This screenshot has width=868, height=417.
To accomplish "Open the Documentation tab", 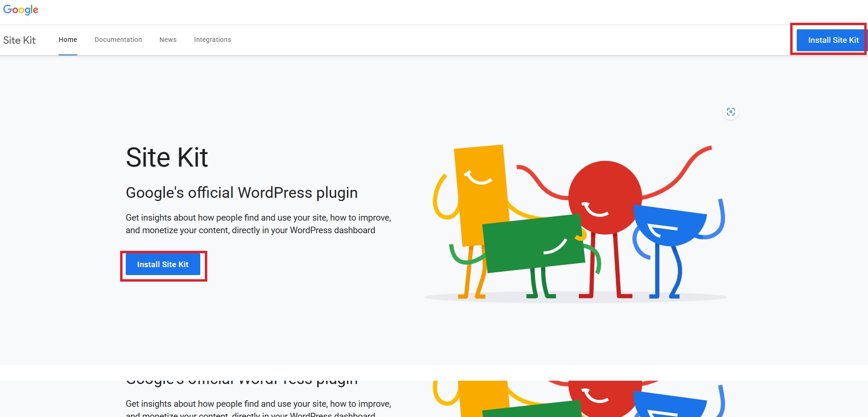I will pyautogui.click(x=118, y=40).
